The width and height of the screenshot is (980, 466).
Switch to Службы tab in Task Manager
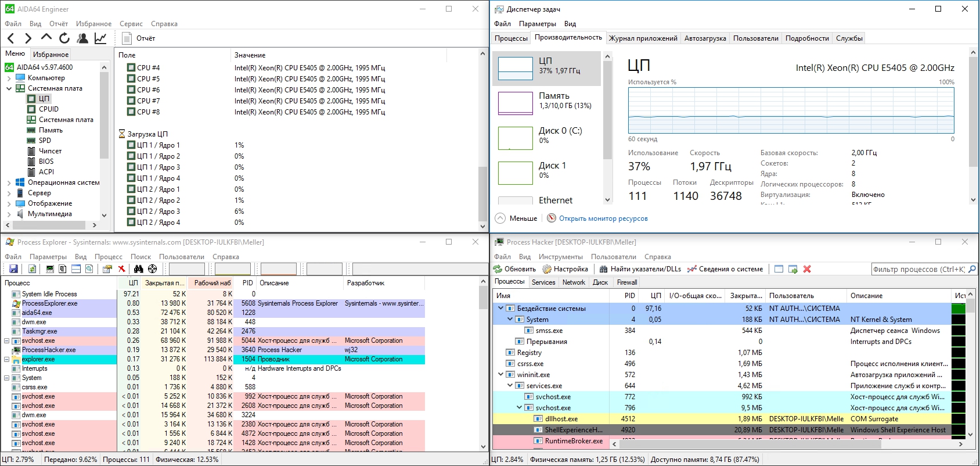[849, 38]
